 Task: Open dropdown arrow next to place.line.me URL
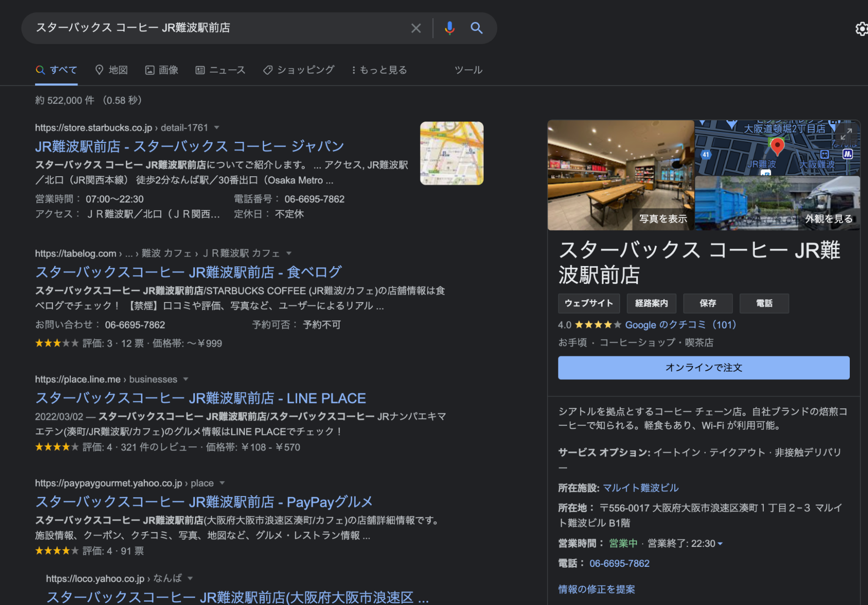point(186,379)
